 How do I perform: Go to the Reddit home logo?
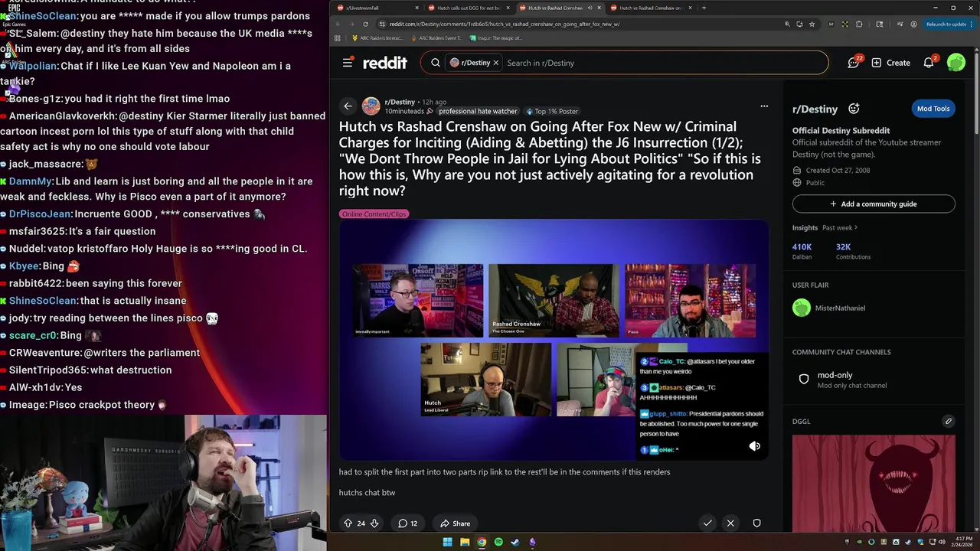click(x=385, y=63)
